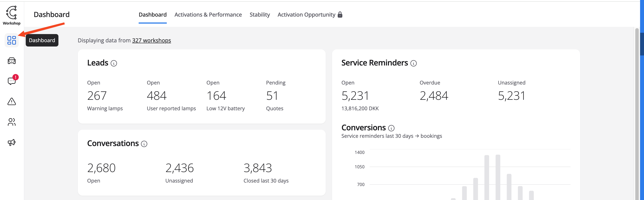Open the 327 workshops link
644x200 pixels.
click(x=151, y=41)
